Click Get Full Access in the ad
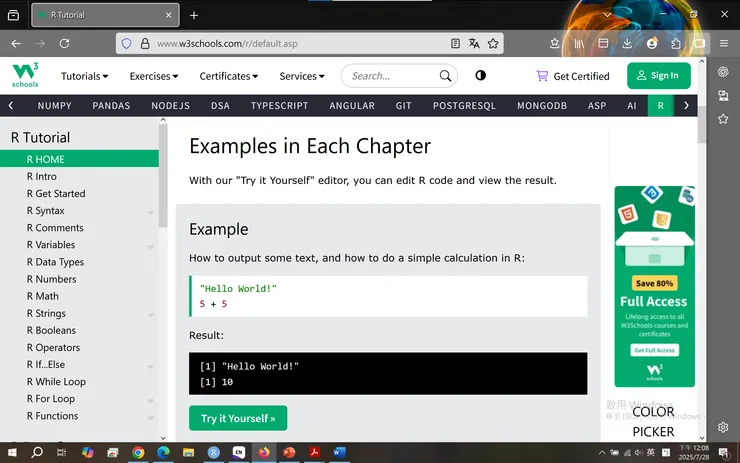This screenshot has height=463, width=740. [x=655, y=350]
